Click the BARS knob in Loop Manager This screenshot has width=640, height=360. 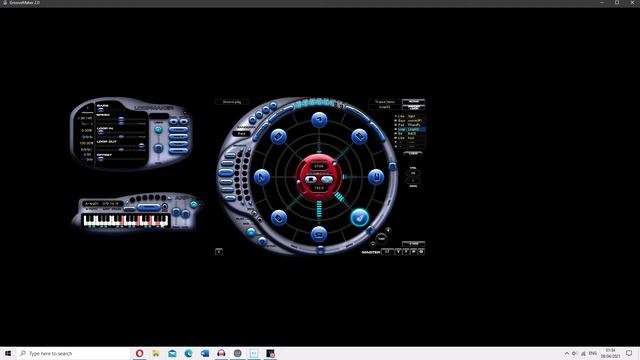pos(100,110)
